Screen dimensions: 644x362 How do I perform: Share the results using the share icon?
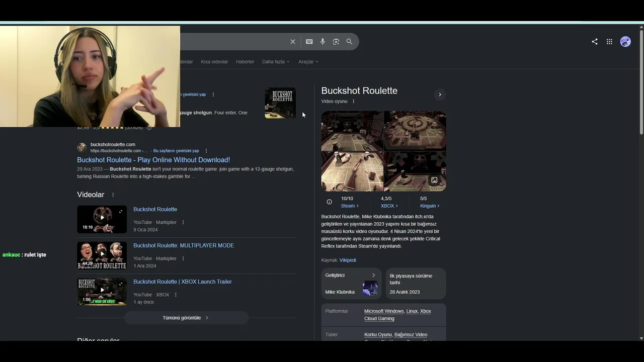[595, 42]
